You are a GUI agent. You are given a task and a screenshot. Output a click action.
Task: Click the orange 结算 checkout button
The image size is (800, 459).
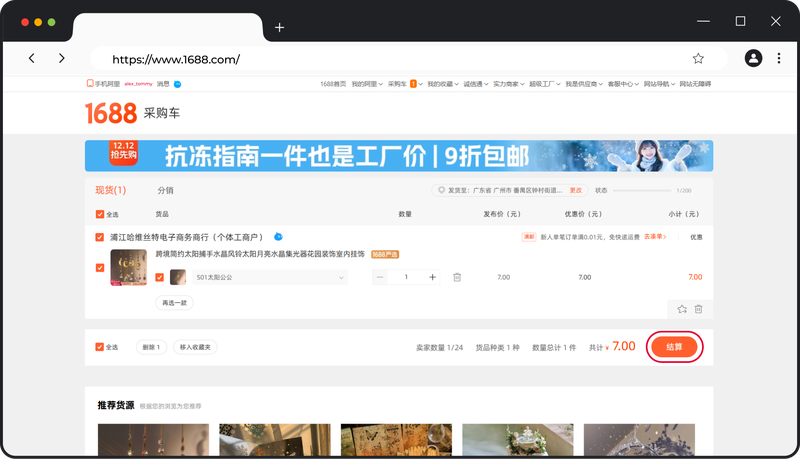coord(674,347)
